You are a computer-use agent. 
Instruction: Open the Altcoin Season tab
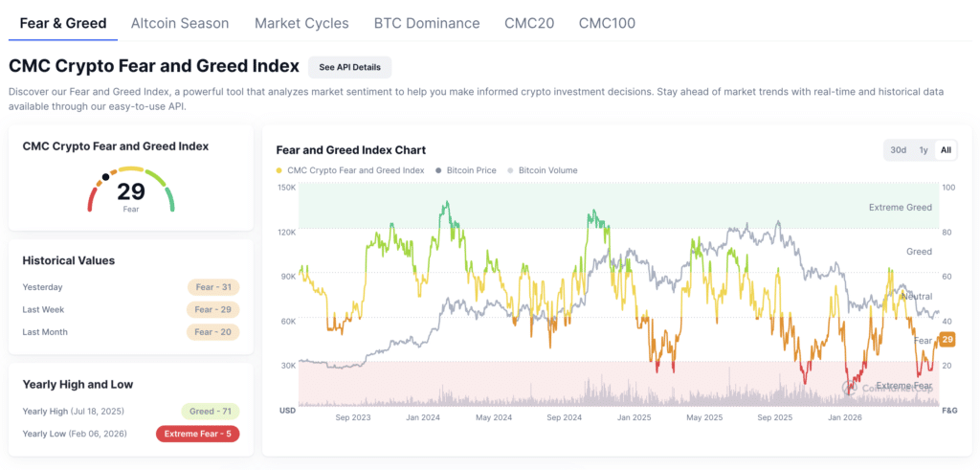coord(180,23)
